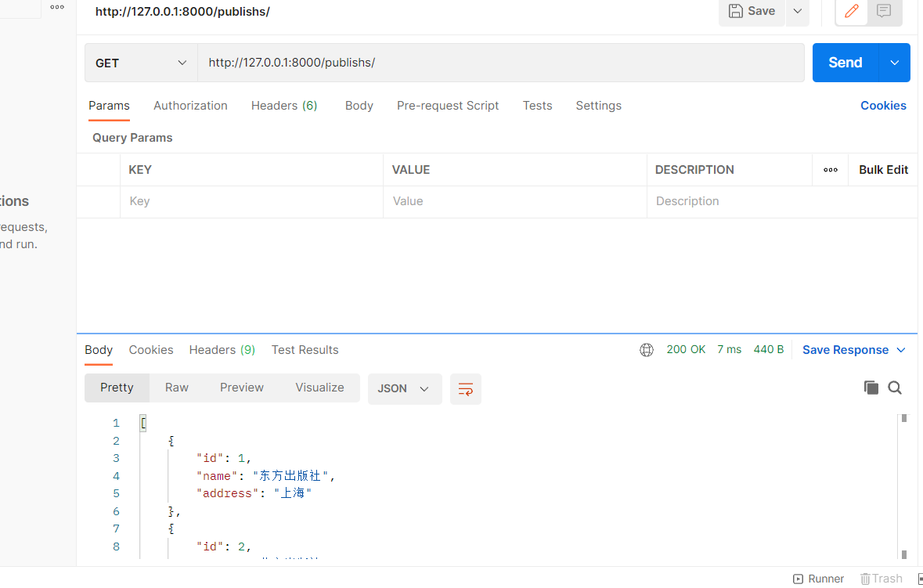The height and width of the screenshot is (588, 923).
Task: Open the Cookies link
Action: (x=883, y=106)
